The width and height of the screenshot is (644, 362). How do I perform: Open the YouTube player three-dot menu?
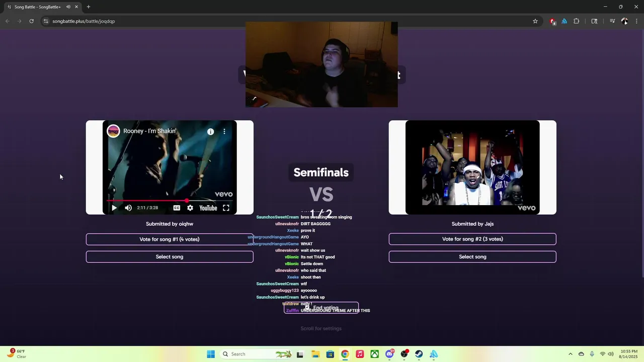point(224,131)
